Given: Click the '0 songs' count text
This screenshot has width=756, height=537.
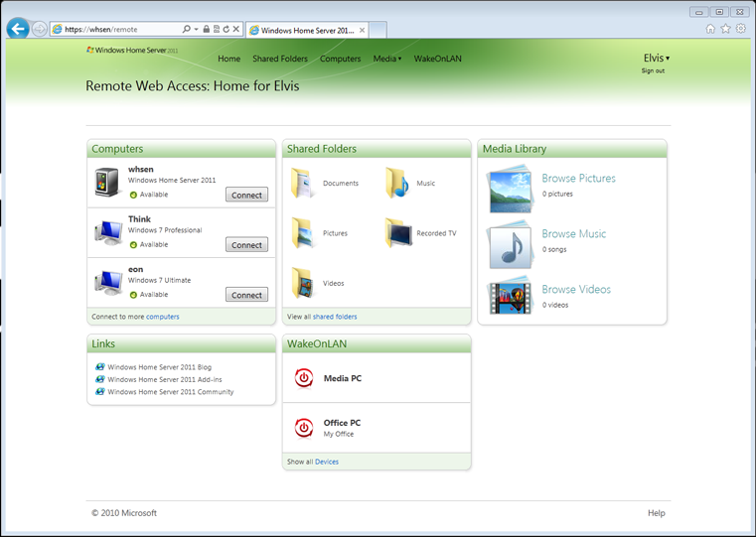Looking at the screenshot, I should (x=554, y=249).
